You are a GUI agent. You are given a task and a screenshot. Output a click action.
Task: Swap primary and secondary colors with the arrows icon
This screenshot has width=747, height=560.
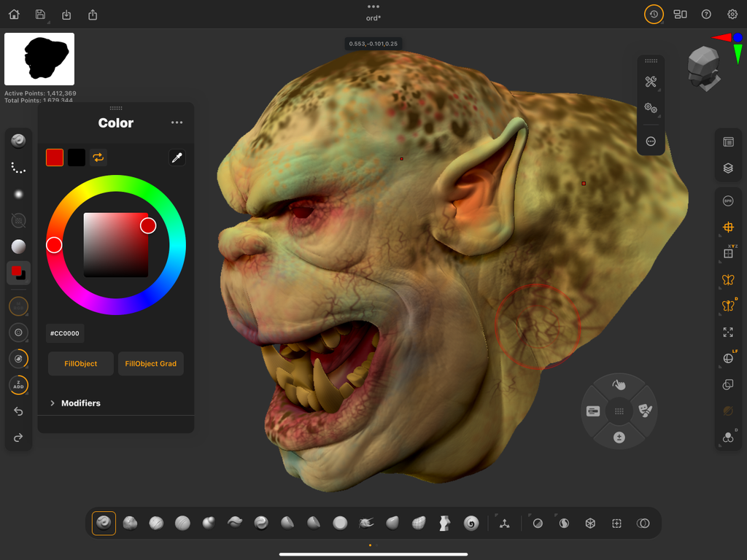[x=99, y=157]
